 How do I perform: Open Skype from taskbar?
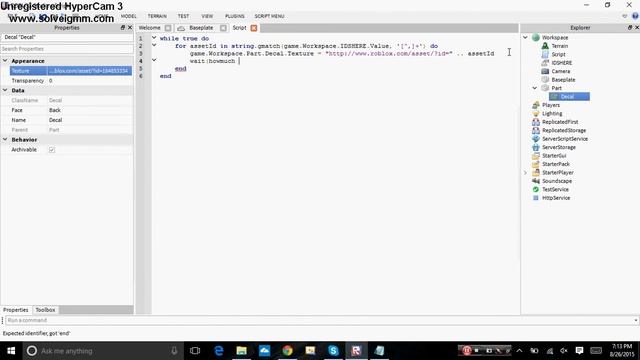[333, 351]
